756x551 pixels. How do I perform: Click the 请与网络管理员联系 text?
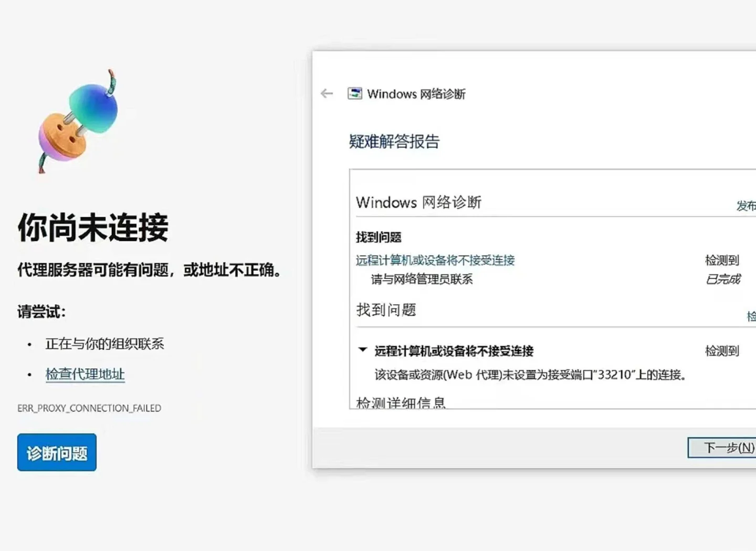point(422,279)
